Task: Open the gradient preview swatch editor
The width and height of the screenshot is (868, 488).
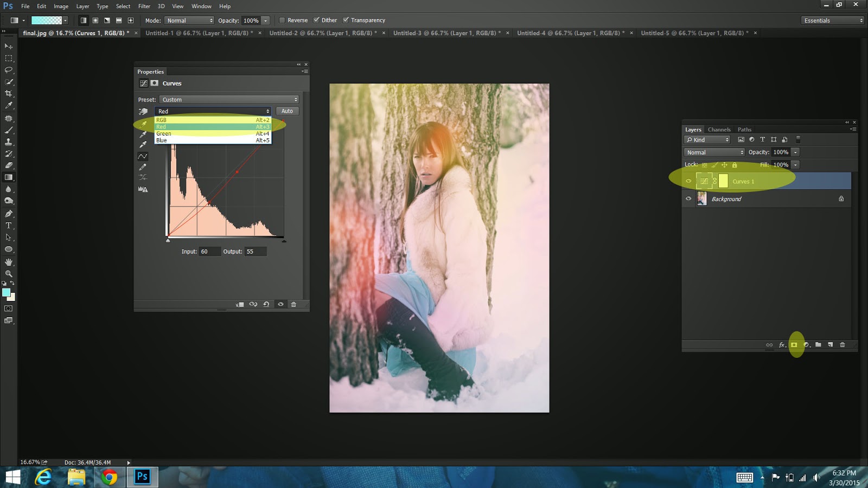Action: 47,21
